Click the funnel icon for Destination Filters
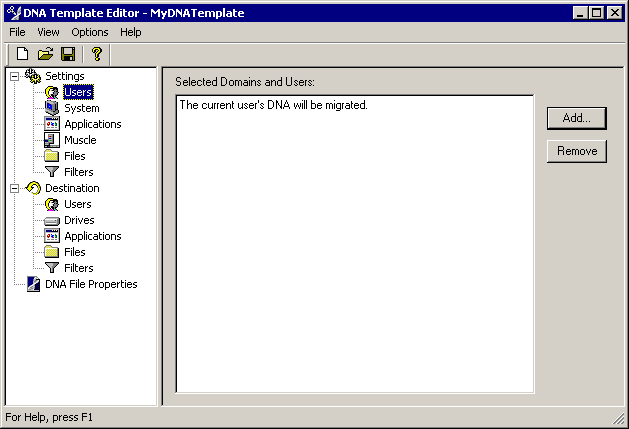The height and width of the screenshot is (429, 629). click(x=52, y=268)
